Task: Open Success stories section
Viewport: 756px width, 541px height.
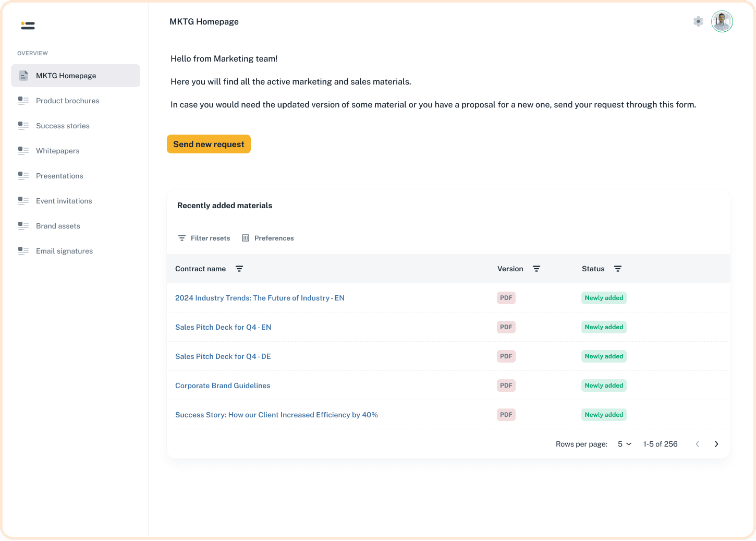Action: (76, 126)
